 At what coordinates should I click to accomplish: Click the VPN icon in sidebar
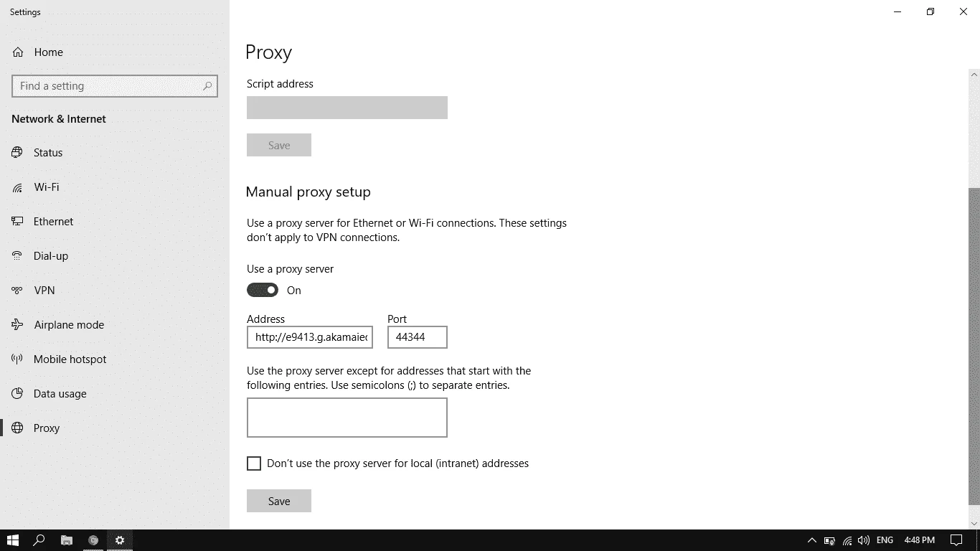tap(17, 291)
